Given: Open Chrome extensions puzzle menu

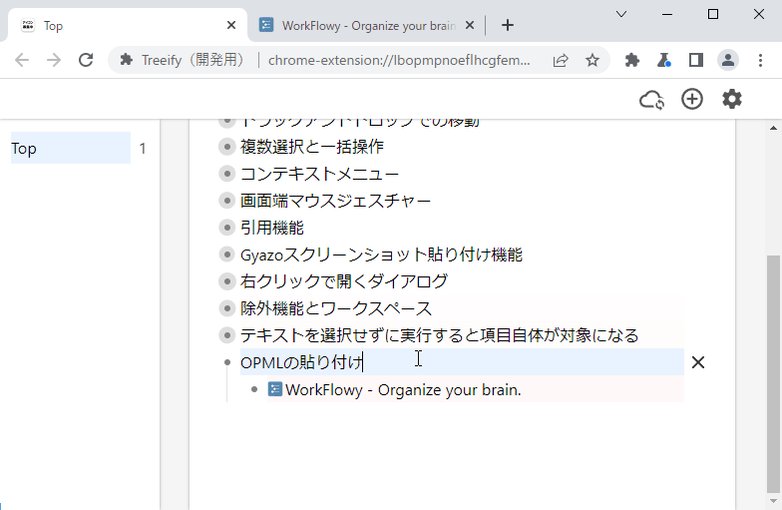Looking at the screenshot, I should [x=632, y=60].
